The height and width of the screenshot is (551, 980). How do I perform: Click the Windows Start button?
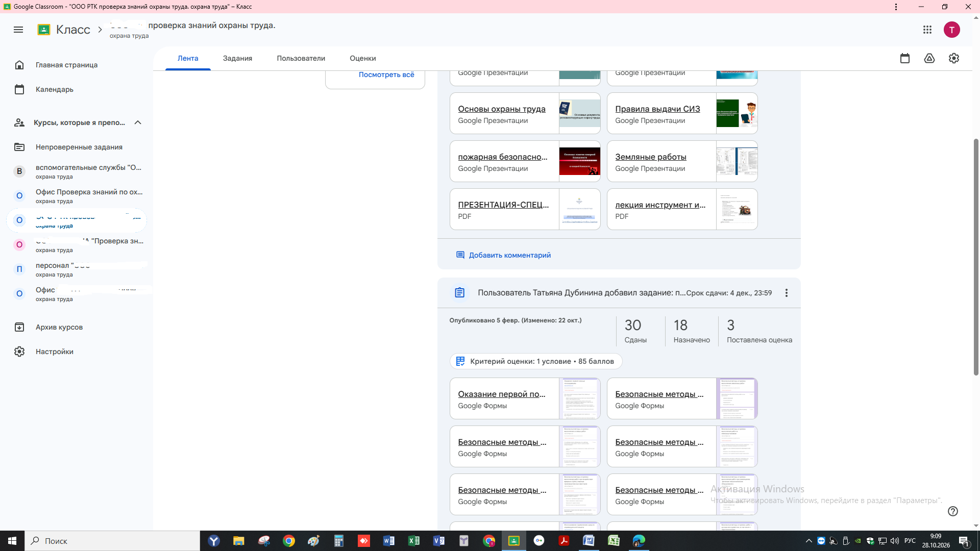pyautogui.click(x=12, y=541)
